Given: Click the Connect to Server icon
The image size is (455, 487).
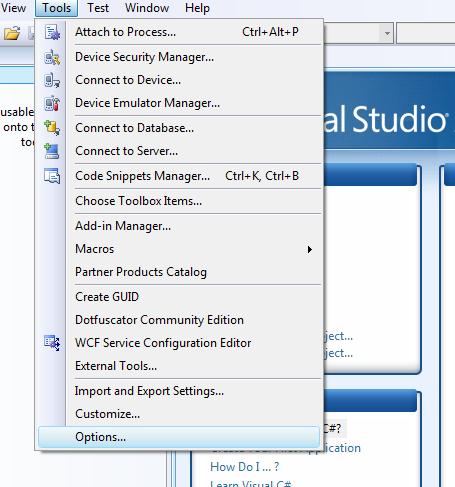Looking at the screenshot, I should pos(52,151).
